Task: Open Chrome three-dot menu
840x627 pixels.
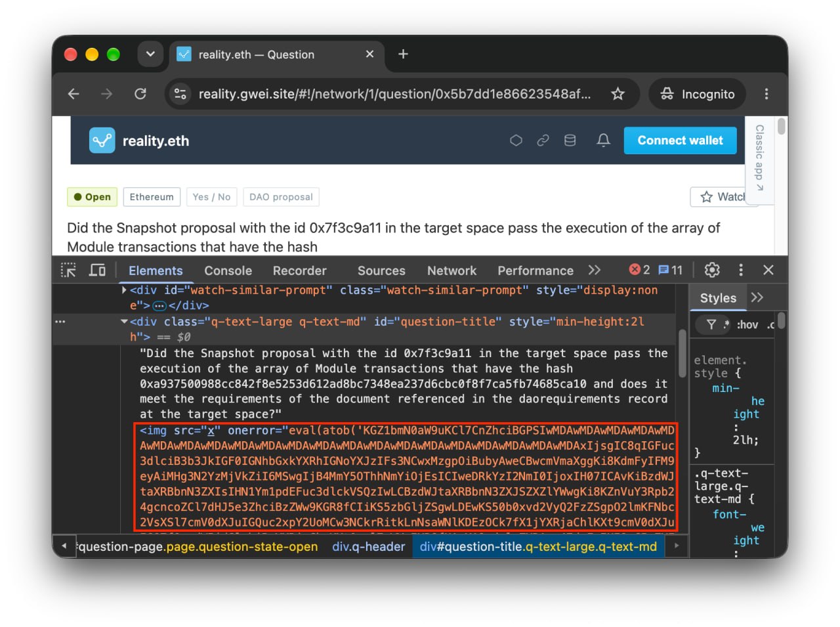Action: (x=766, y=94)
